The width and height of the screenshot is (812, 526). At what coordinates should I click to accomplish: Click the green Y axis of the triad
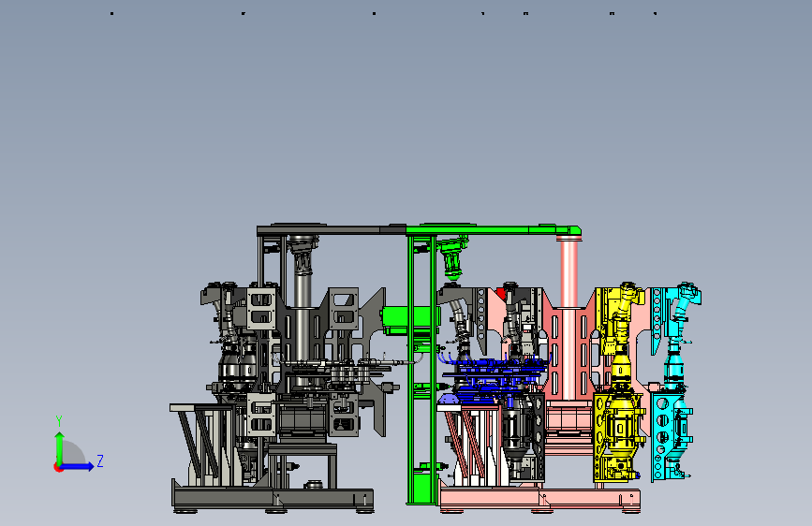click(x=59, y=447)
